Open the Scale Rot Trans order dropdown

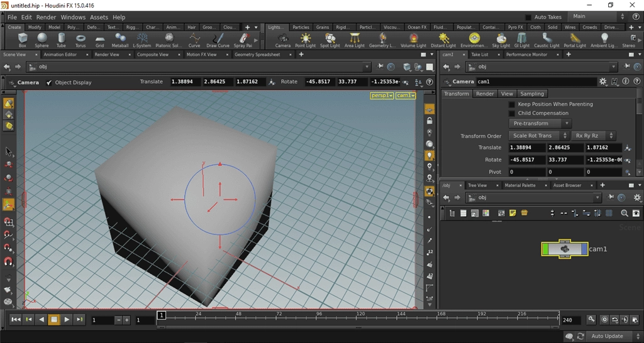click(x=538, y=136)
